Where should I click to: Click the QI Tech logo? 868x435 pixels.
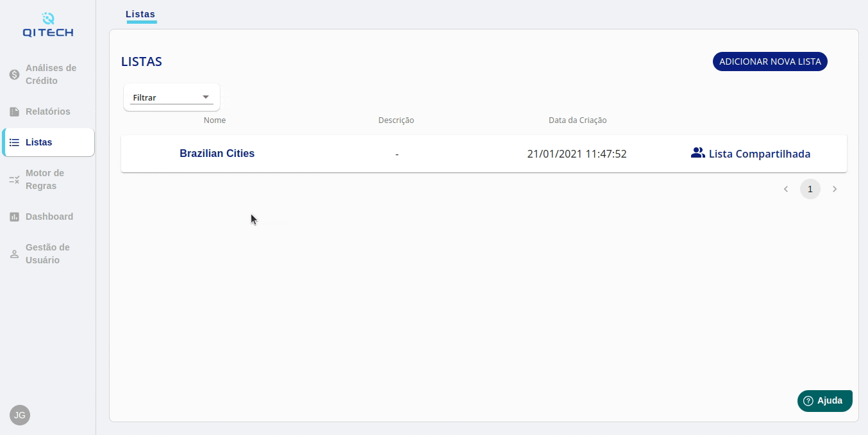(x=48, y=25)
